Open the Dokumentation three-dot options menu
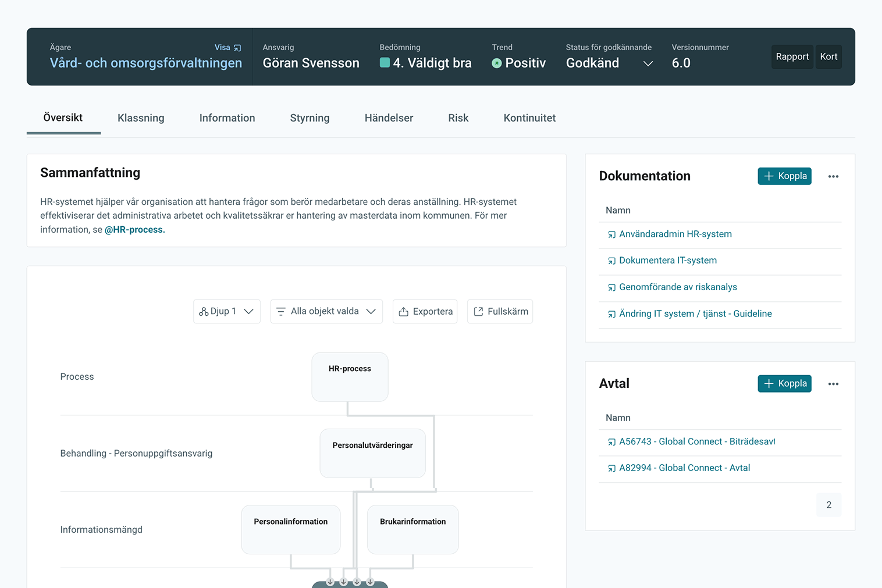 click(833, 176)
